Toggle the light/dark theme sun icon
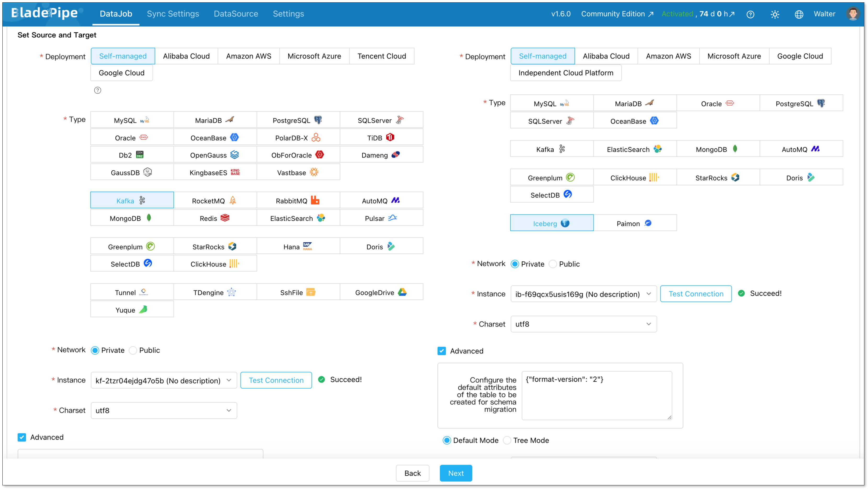The width and height of the screenshot is (868, 489). tap(775, 14)
